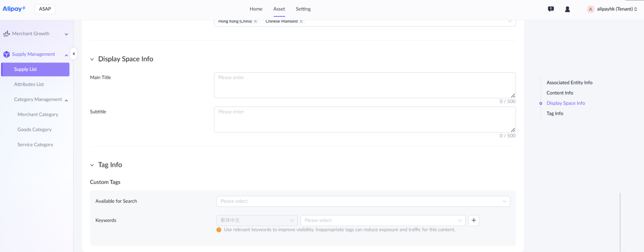The height and width of the screenshot is (252, 644).
Task: Open the Keywords Please select dropdown
Action: (x=383, y=220)
